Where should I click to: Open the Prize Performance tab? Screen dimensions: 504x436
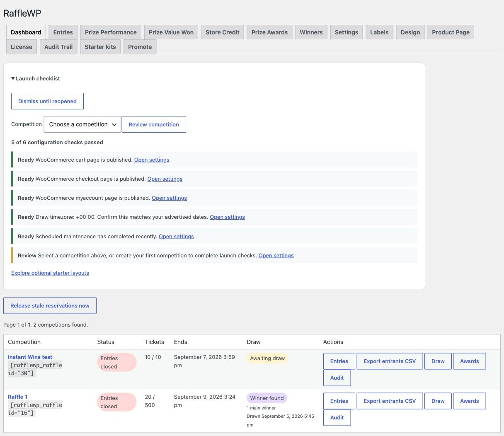[x=111, y=32]
